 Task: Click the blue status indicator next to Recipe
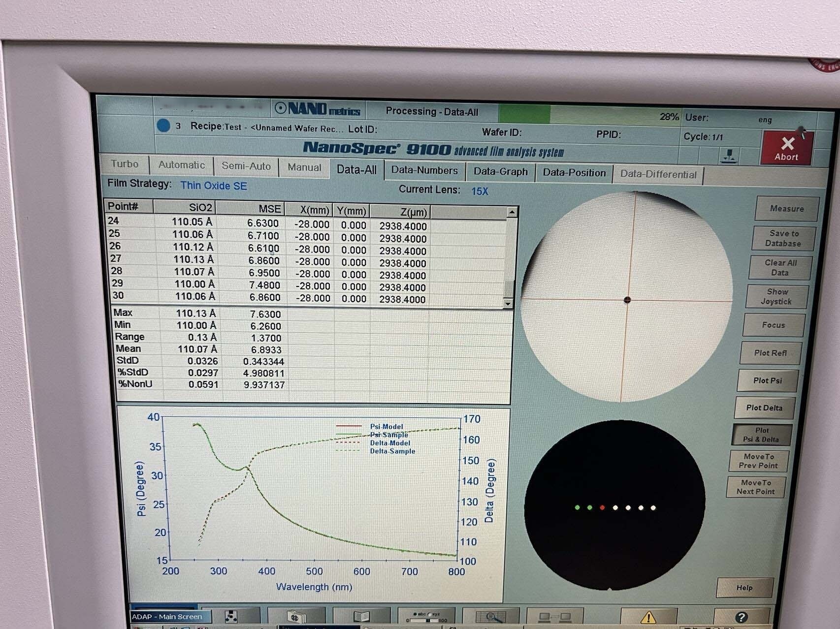click(x=163, y=126)
